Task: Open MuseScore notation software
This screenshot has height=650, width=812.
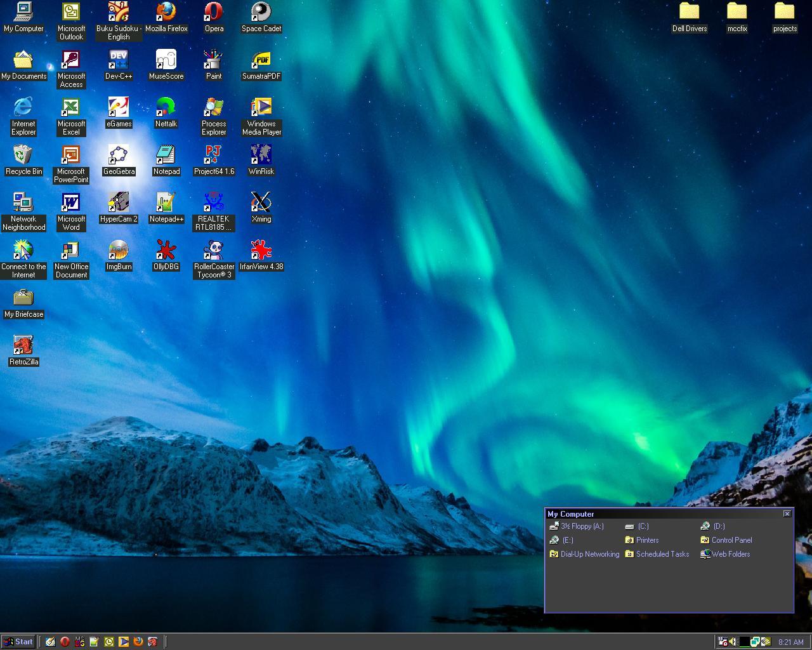Action: 166,62
